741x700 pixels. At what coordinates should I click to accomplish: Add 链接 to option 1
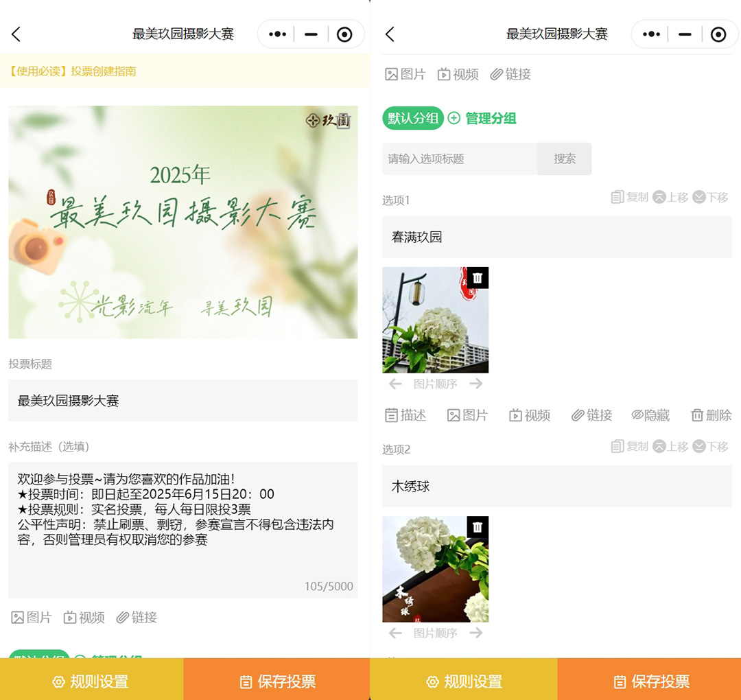591,415
